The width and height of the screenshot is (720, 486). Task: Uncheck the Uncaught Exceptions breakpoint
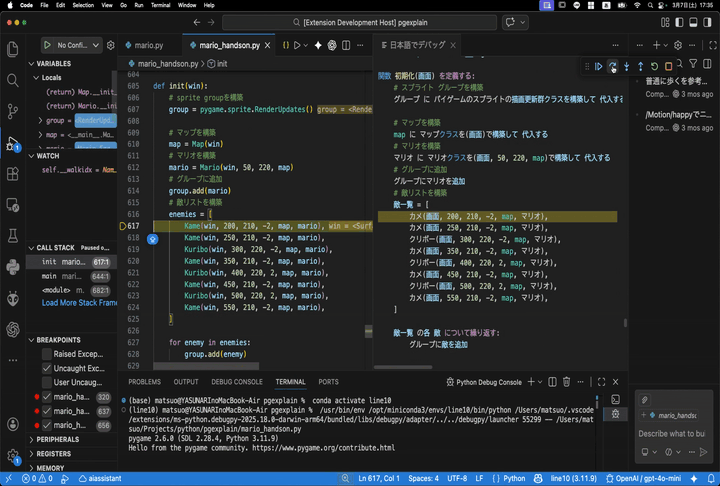46,368
